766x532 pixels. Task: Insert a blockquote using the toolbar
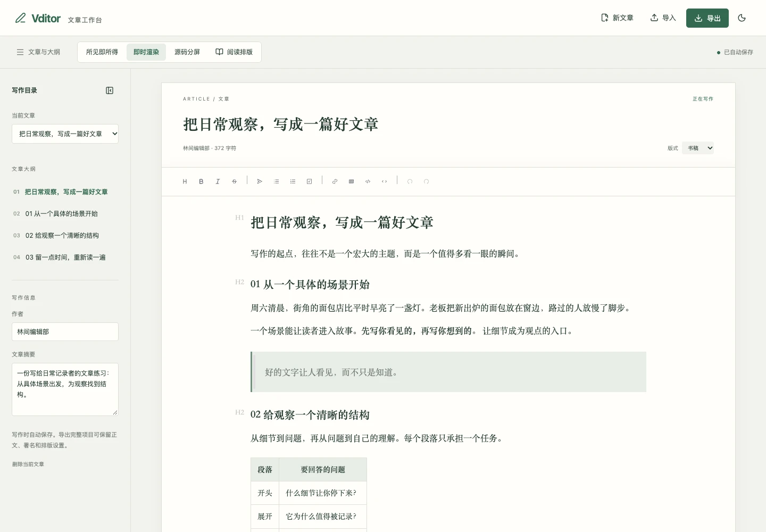pos(260,181)
